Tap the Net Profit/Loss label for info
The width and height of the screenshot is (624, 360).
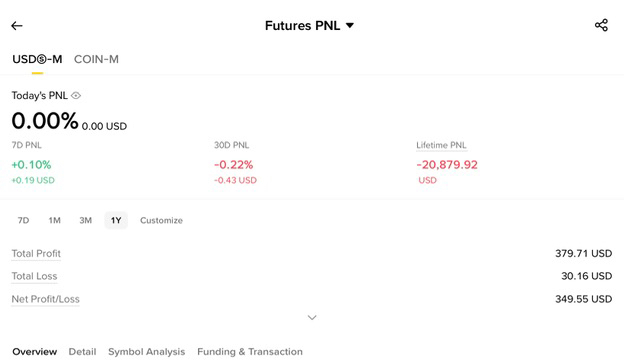pyautogui.click(x=45, y=299)
